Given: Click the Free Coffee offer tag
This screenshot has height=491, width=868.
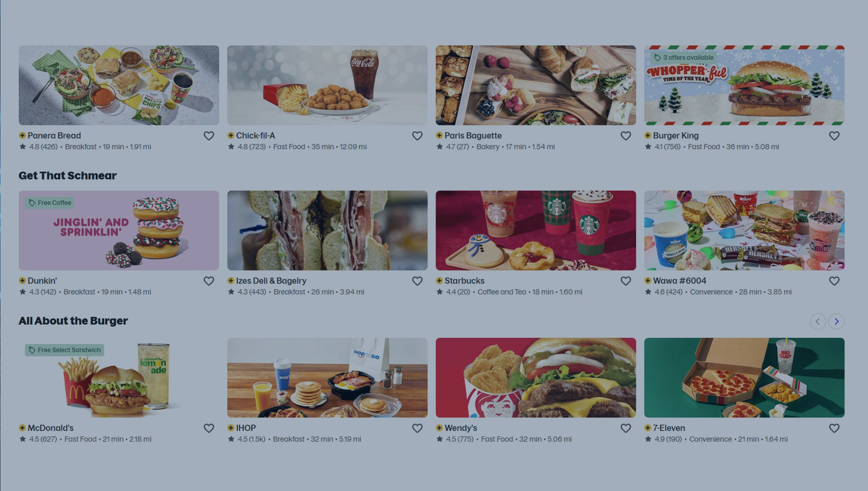Looking at the screenshot, I should [x=50, y=203].
